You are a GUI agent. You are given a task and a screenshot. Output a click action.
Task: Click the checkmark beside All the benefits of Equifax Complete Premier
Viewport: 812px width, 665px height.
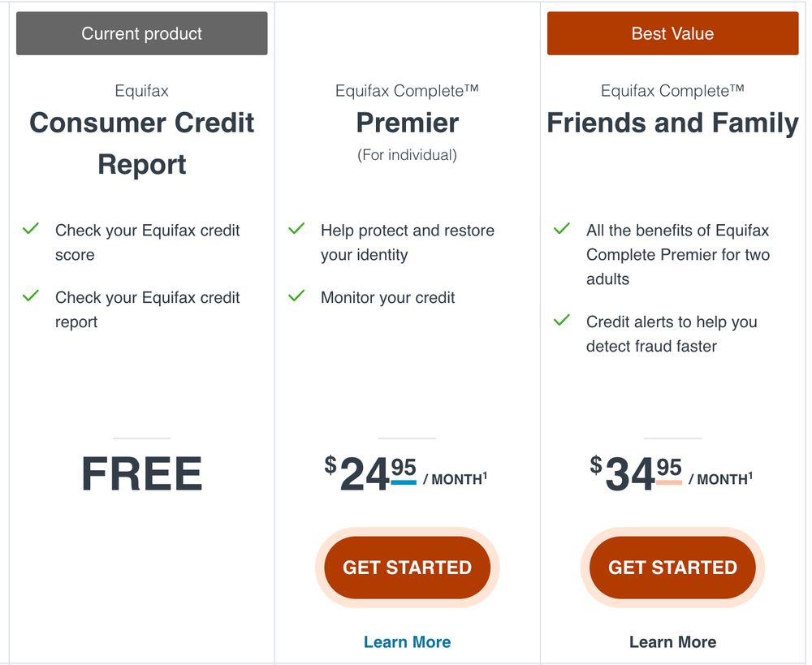tap(561, 230)
